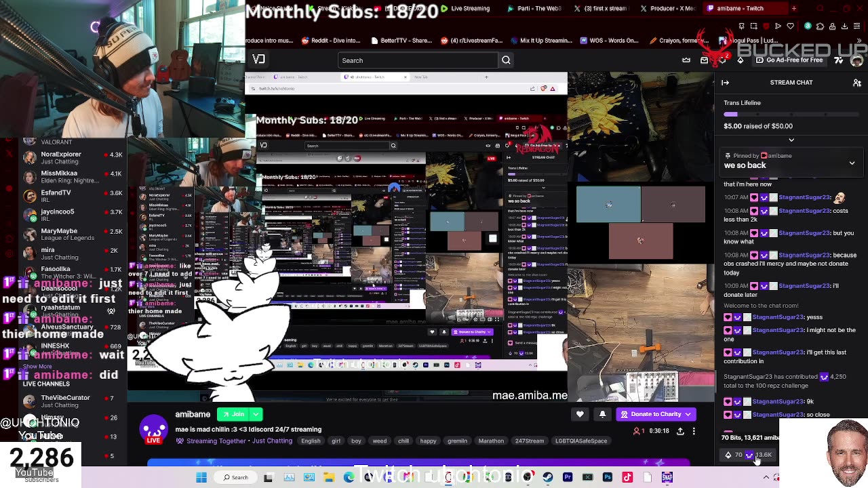
Task: Open MaryMaybe channel in sidebar
Action: tap(73, 235)
